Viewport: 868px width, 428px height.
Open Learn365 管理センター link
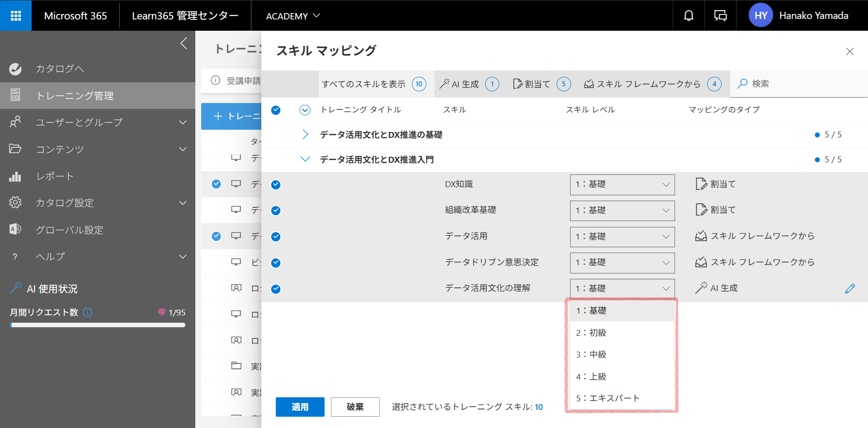185,16
